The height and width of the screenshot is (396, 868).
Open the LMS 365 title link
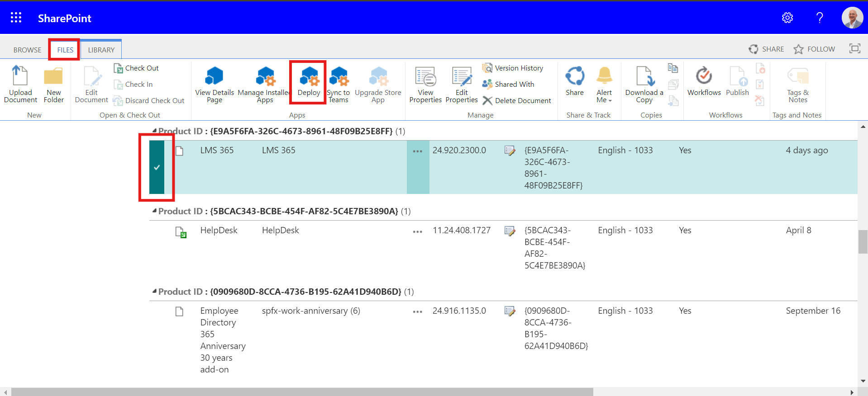[217, 150]
